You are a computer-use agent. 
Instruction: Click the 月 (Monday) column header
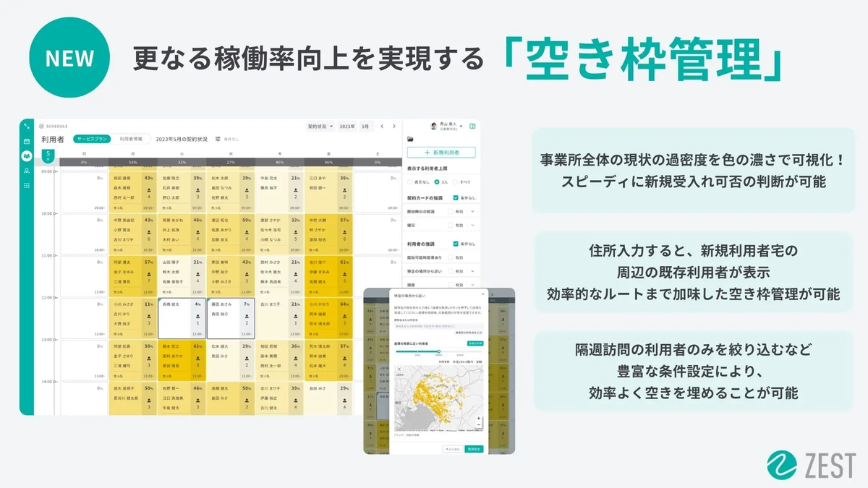(x=132, y=153)
